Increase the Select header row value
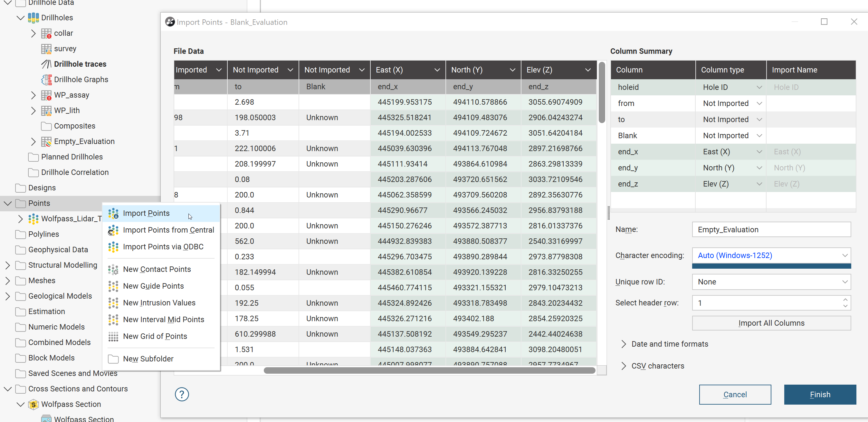868x422 pixels. click(845, 299)
